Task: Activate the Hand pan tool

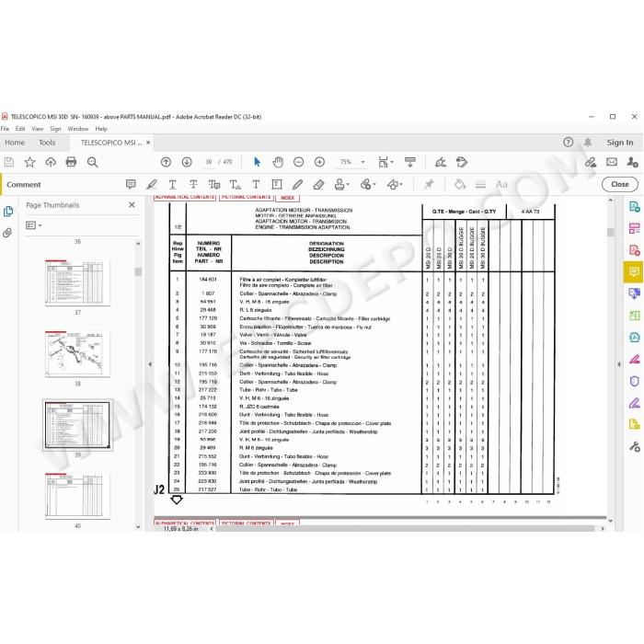Action: (x=278, y=162)
